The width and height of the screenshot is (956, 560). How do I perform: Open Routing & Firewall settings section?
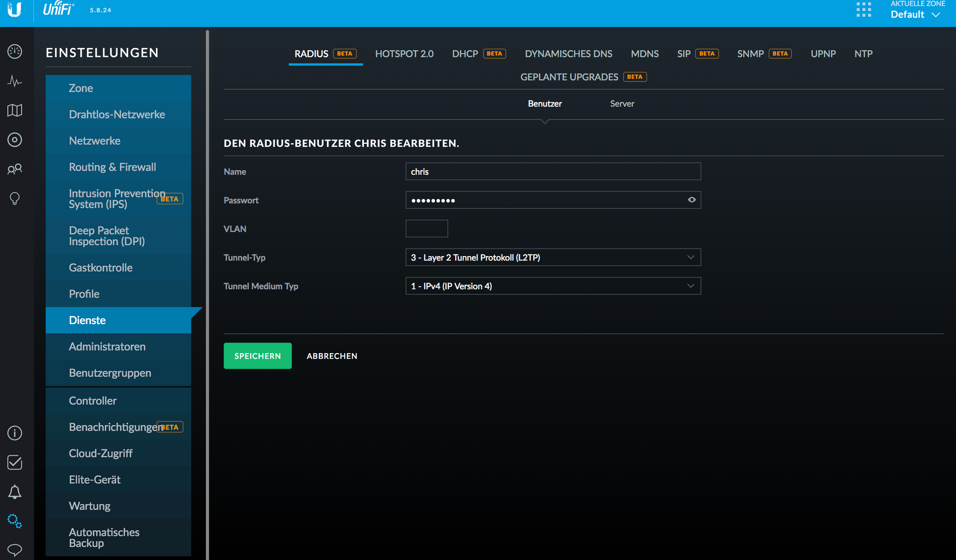(112, 167)
